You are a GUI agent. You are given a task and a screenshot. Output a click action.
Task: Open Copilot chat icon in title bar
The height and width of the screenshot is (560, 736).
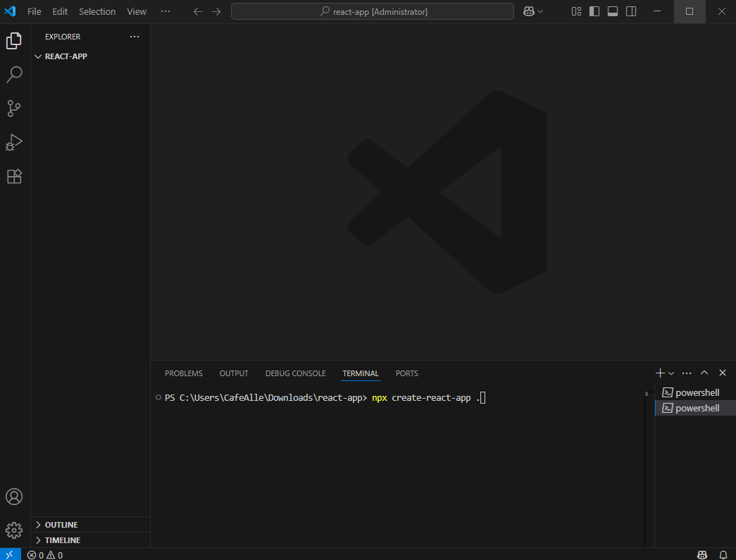(529, 12)
